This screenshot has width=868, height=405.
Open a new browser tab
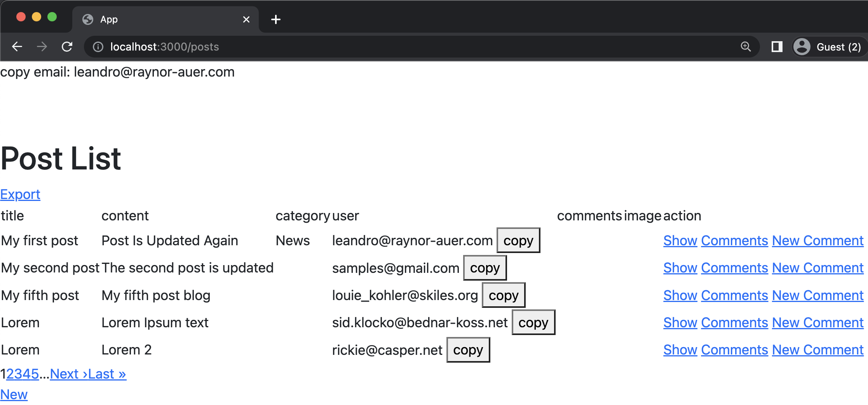tap(276, 19)
